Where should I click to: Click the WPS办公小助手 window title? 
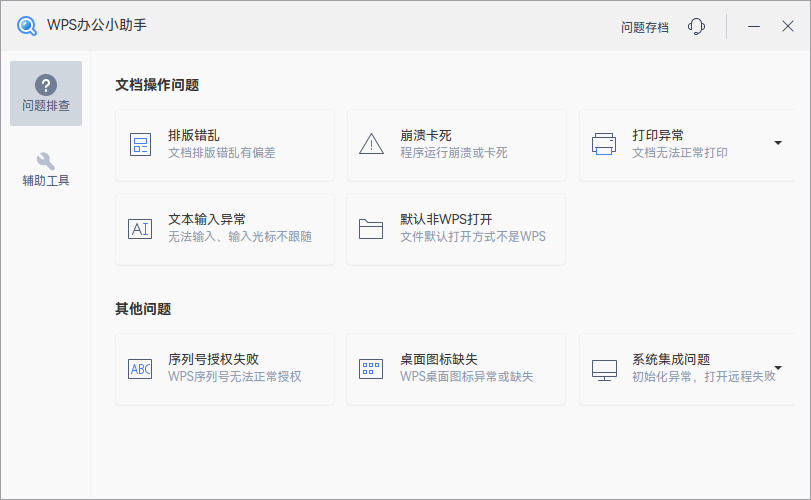(x=97, y=25)
